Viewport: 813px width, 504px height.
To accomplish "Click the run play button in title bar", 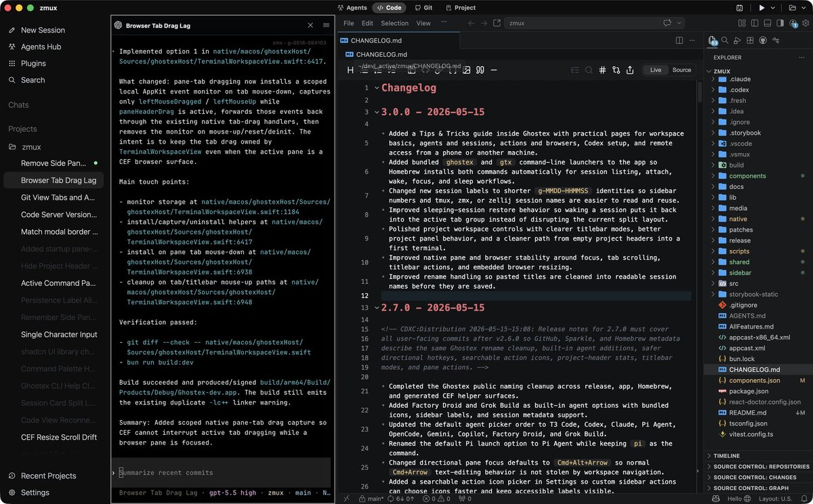I will 762,7.
